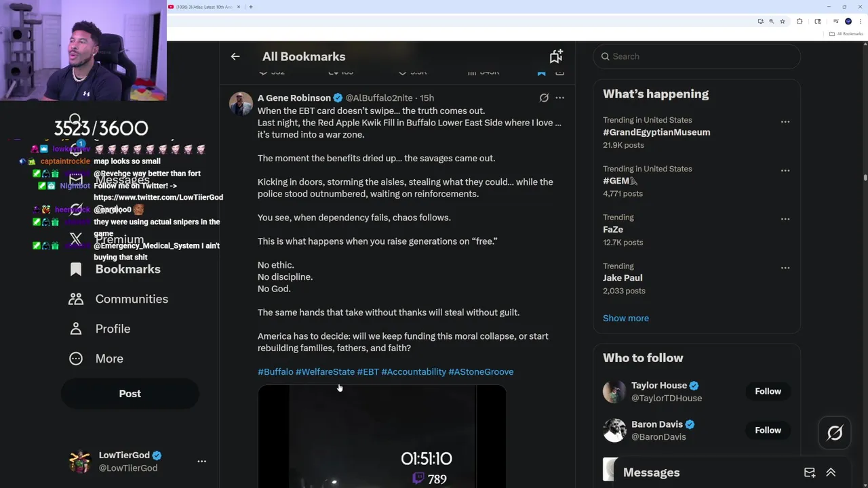Open More menu in sidebar
The image size is (868, 488).
click(96, 359)
